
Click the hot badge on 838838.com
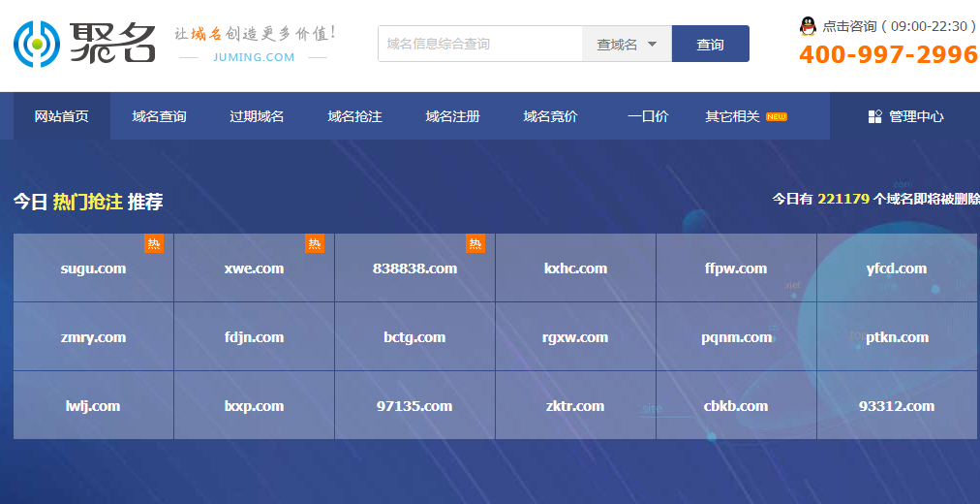click(x=475, y=243)
